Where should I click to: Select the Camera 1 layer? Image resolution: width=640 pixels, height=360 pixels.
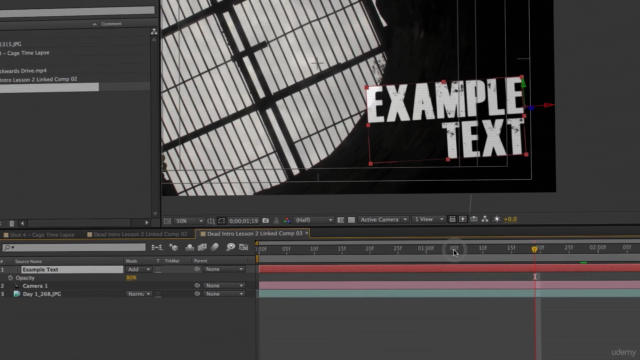point(35,286)
